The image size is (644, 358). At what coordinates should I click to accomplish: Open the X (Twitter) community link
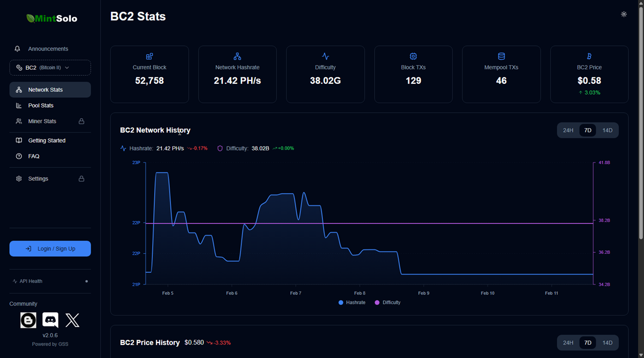point(72,320)
